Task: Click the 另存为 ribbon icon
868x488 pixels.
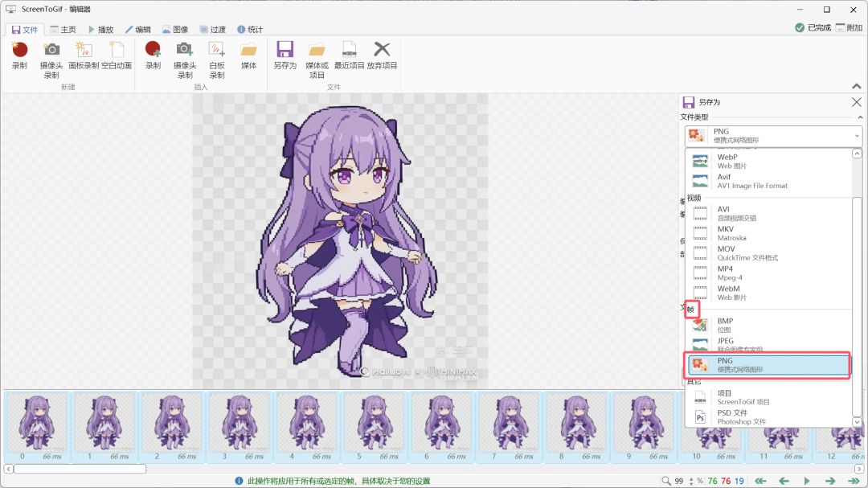Action: 285,55
